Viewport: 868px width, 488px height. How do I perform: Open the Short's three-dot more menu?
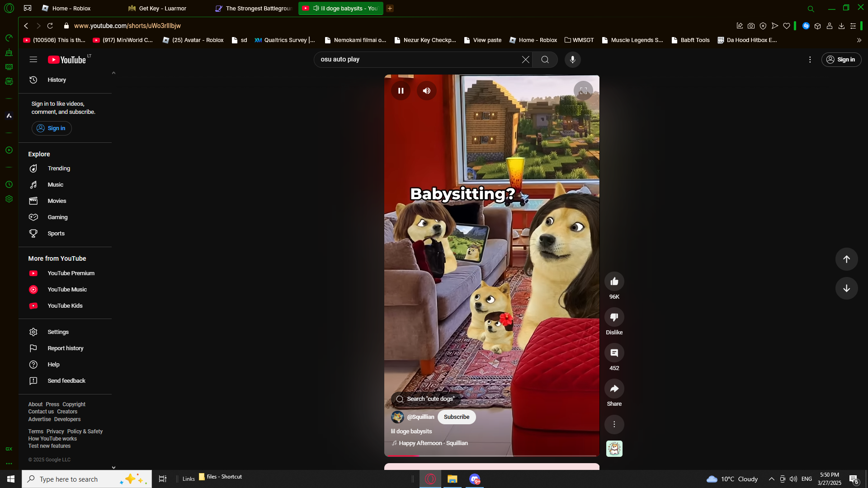point(614,424)
